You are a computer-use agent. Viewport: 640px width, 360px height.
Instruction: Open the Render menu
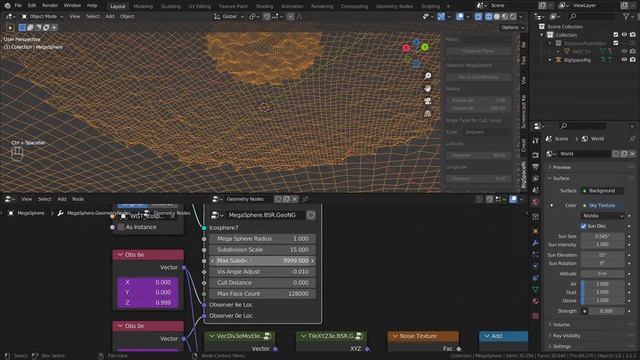50,6
